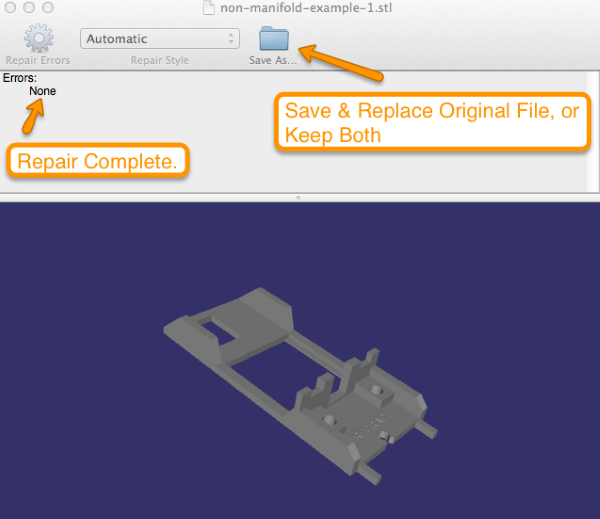Close the window with leftmost title button
The height and width of the screenshot is (519, 600).
(12, 7)
